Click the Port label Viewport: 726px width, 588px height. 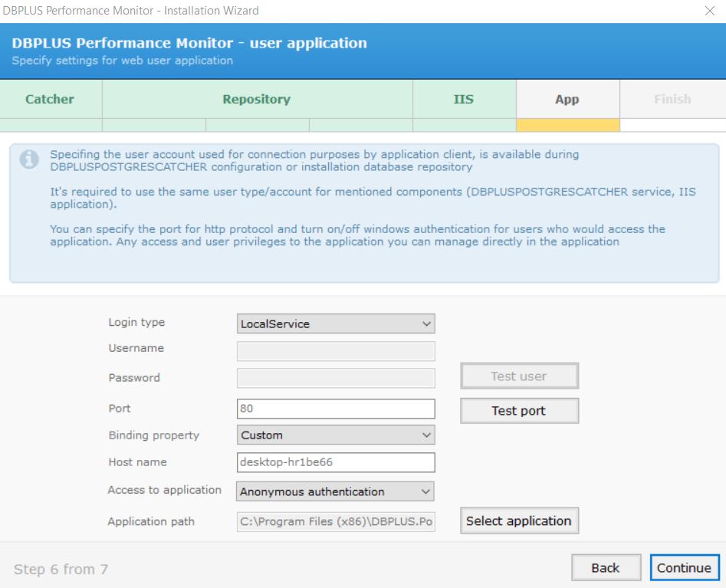[x=120, y=409]
